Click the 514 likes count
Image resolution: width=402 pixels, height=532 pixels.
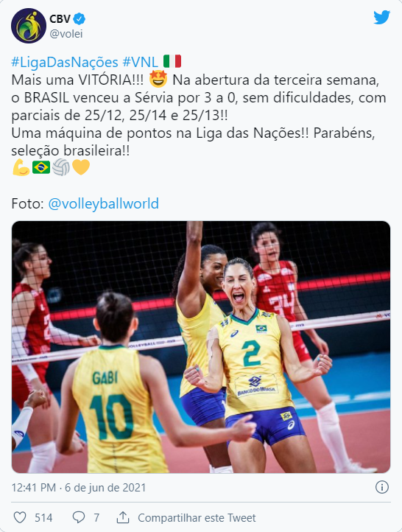click(x=43, y=518)
